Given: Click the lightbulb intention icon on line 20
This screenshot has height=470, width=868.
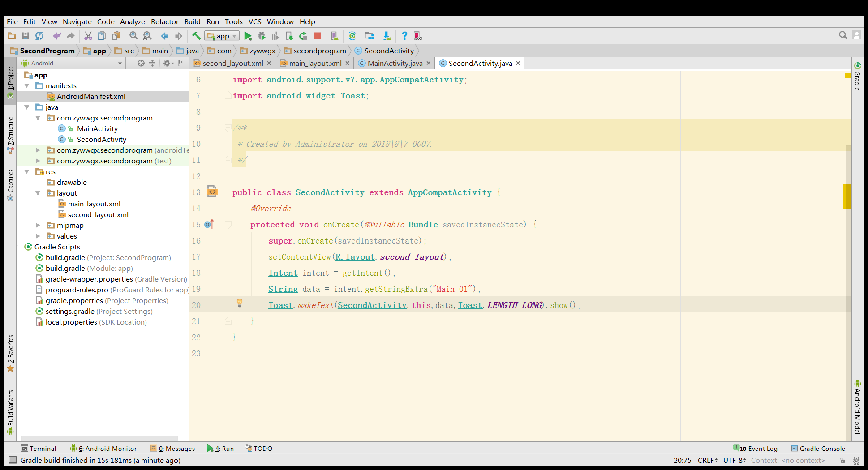Looking at the screenshot, I should click(240, 303).
